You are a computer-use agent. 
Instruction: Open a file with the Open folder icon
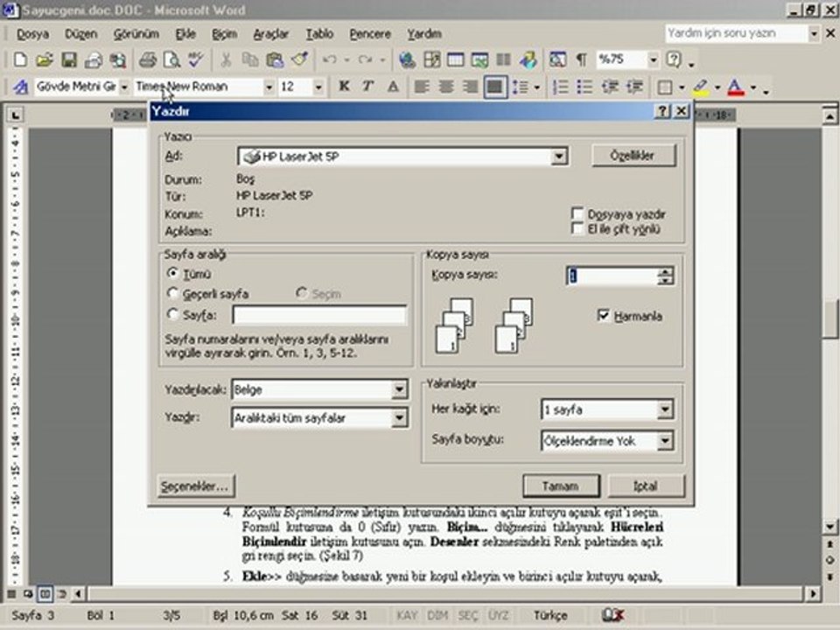click(x=44, y=59)
